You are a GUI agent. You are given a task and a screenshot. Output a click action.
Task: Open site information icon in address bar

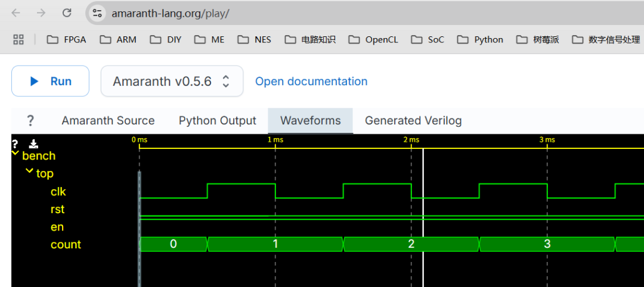point(97,13)
